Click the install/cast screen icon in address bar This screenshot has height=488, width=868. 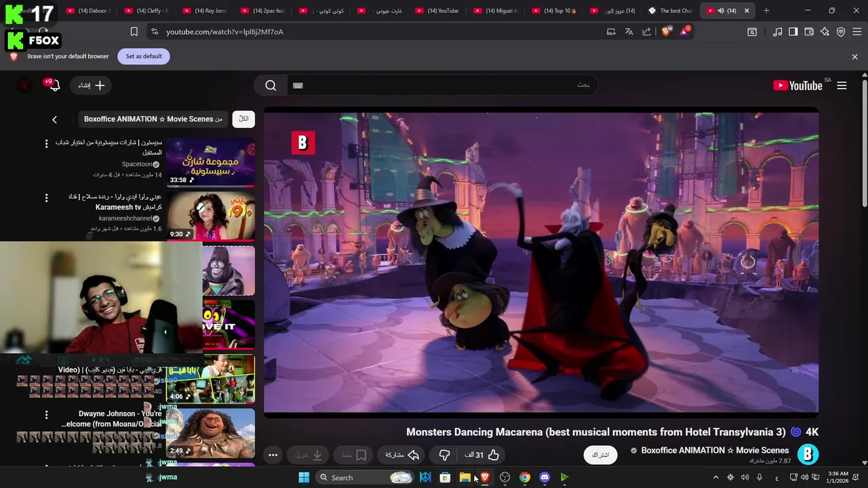pos(611,32)
